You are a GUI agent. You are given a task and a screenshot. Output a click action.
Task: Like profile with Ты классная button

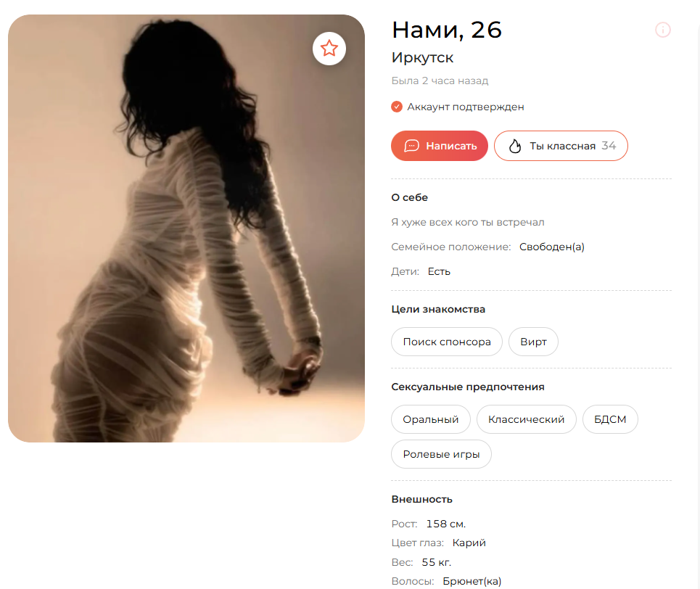click(x=561, y=146)
